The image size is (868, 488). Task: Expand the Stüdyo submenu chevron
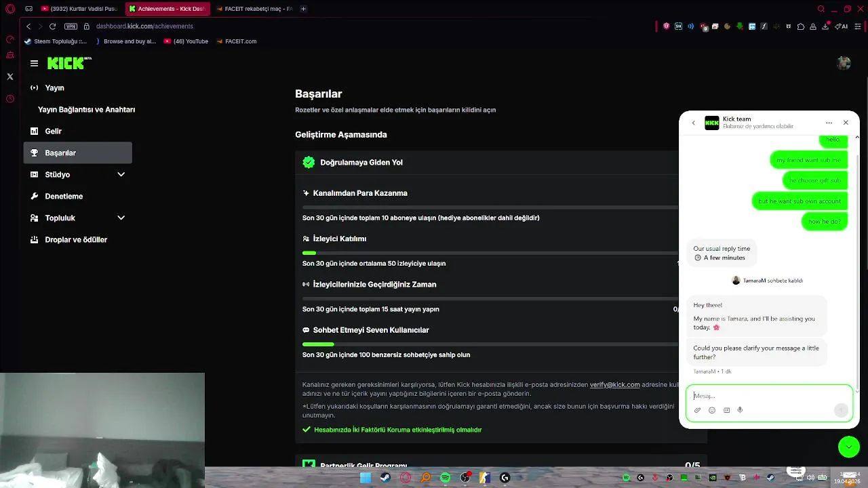click(x=121, y=175)
